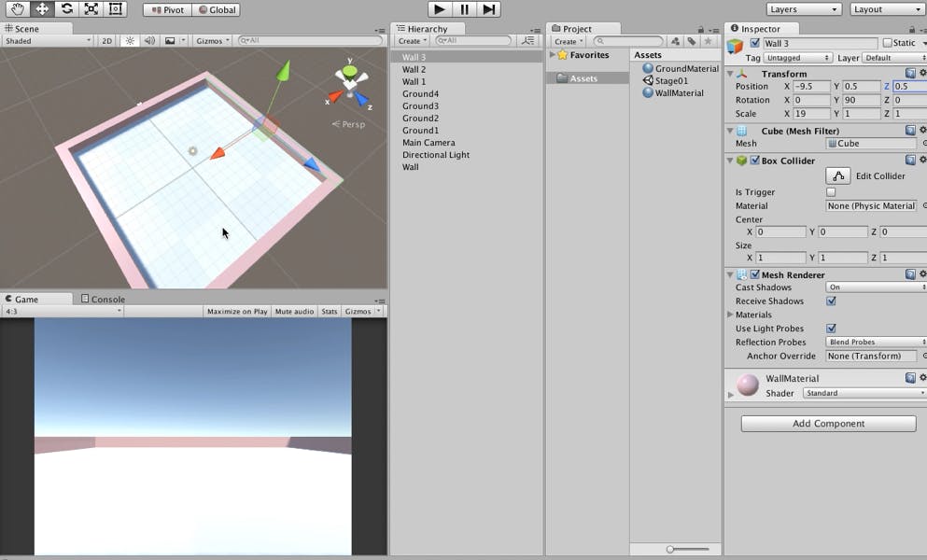Click Edit Collider icon button

point(837,175)
